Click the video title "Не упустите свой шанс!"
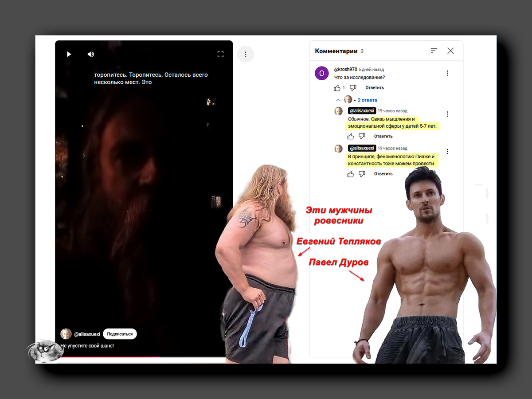The height and width of the screenshot is (399, 532). pos(87,345)
